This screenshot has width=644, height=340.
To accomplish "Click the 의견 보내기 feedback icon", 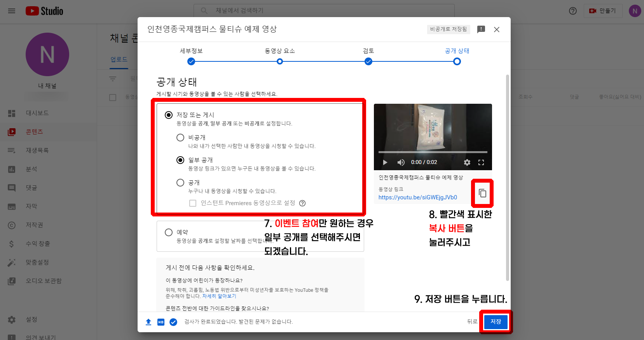I will (12, 337).
